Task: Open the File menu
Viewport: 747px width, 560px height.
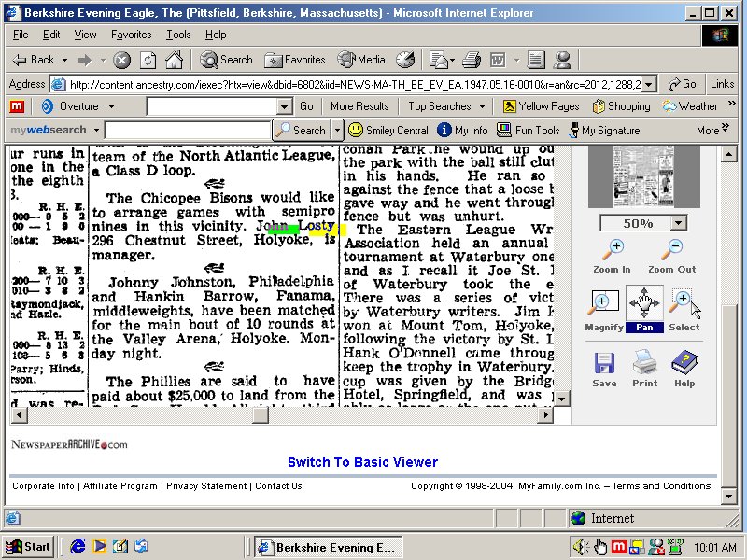Action: point(21,35)
